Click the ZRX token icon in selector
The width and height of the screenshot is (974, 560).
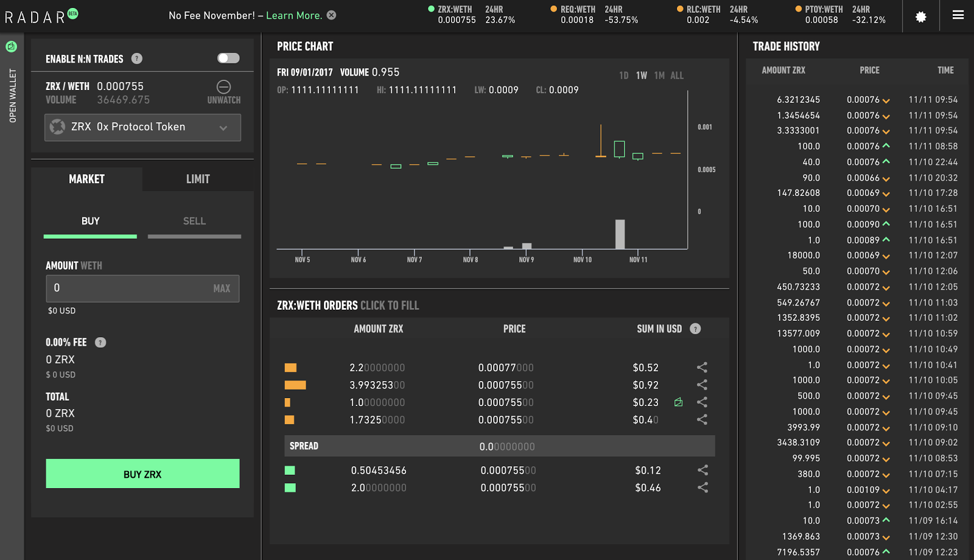coord(57,127)
